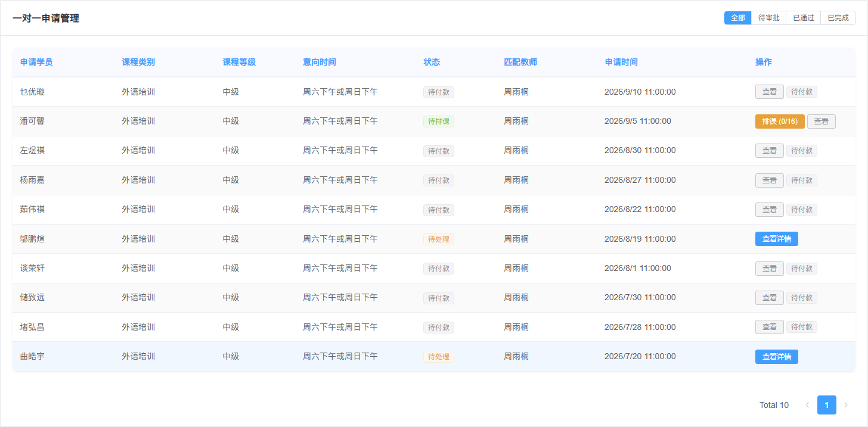Click application time 2026/8/30 11:00:00

[x=640, y=150]
